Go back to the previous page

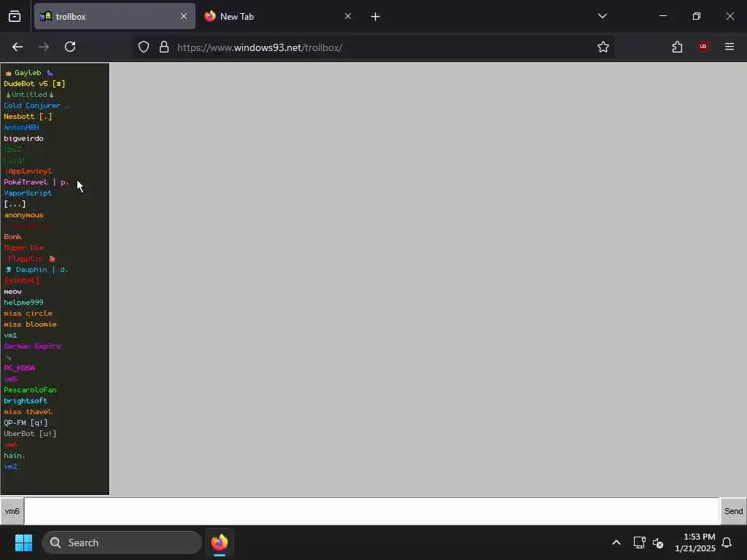[x=18, y=47]
